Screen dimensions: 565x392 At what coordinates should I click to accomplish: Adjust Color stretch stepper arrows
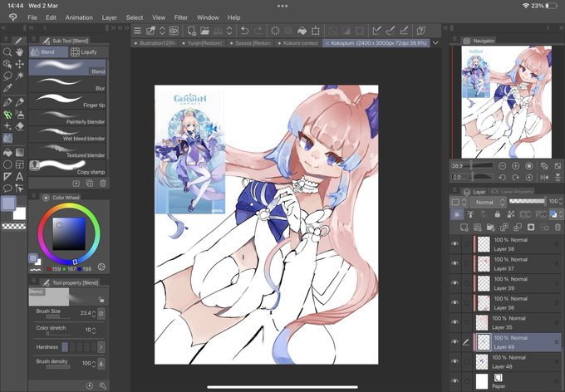[x=94, y=330]
